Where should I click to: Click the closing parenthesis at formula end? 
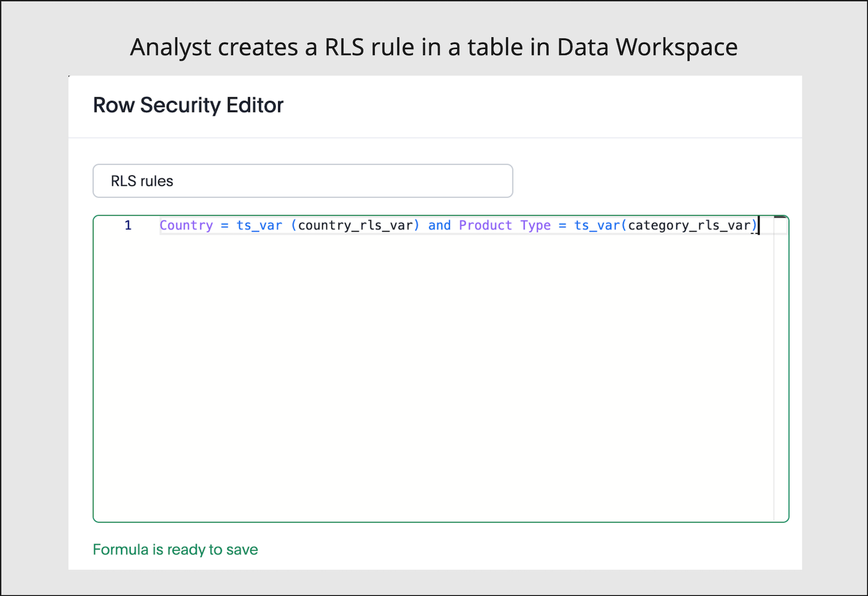pos(756,225)
